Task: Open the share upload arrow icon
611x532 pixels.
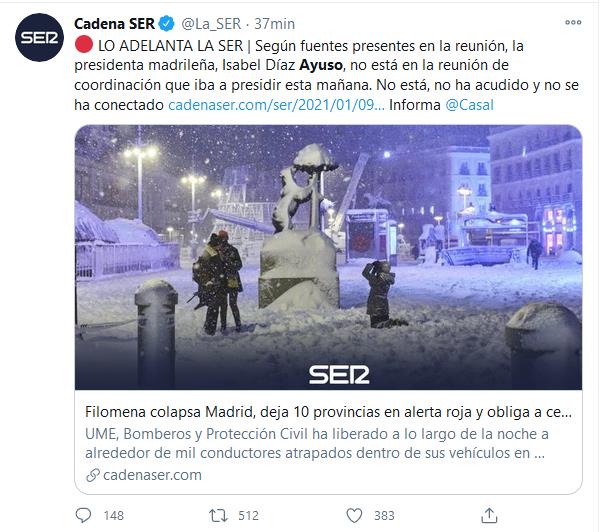Action: [x=489, y=515]
